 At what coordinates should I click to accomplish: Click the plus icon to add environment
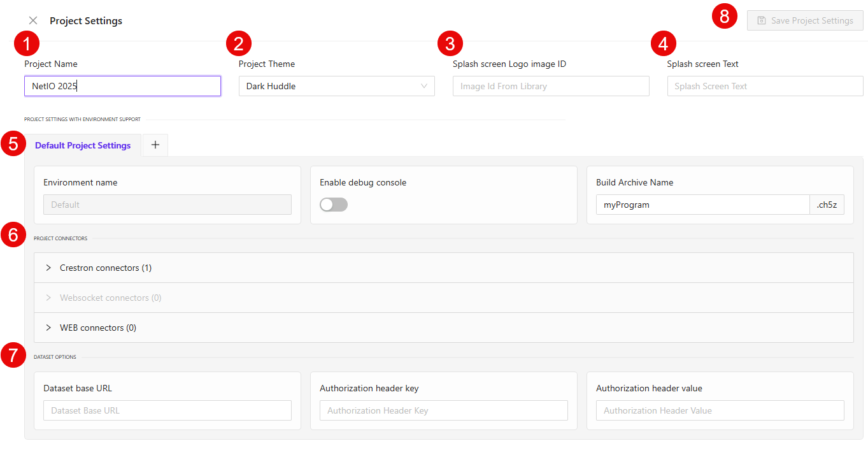[x=155, y=145]
